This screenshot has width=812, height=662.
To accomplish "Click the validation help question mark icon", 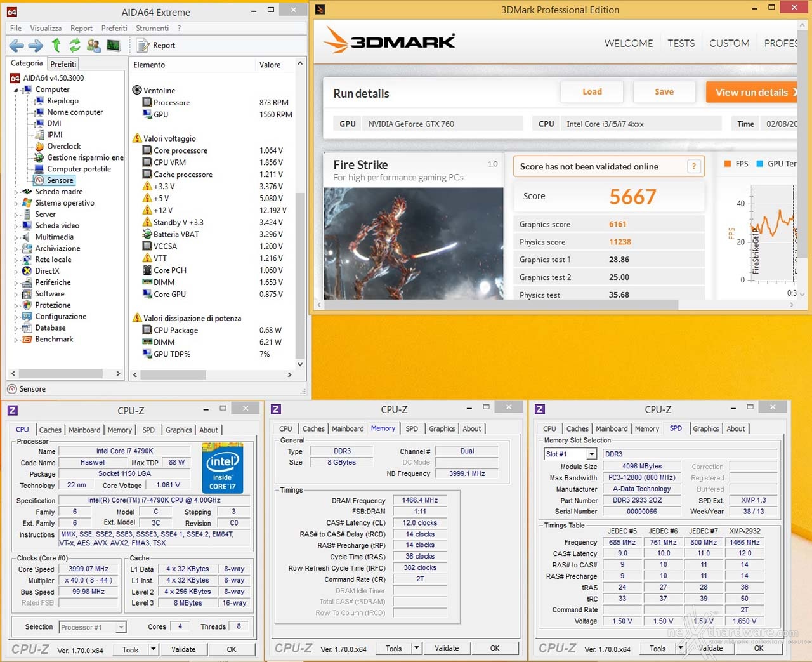I will point(694,166).
